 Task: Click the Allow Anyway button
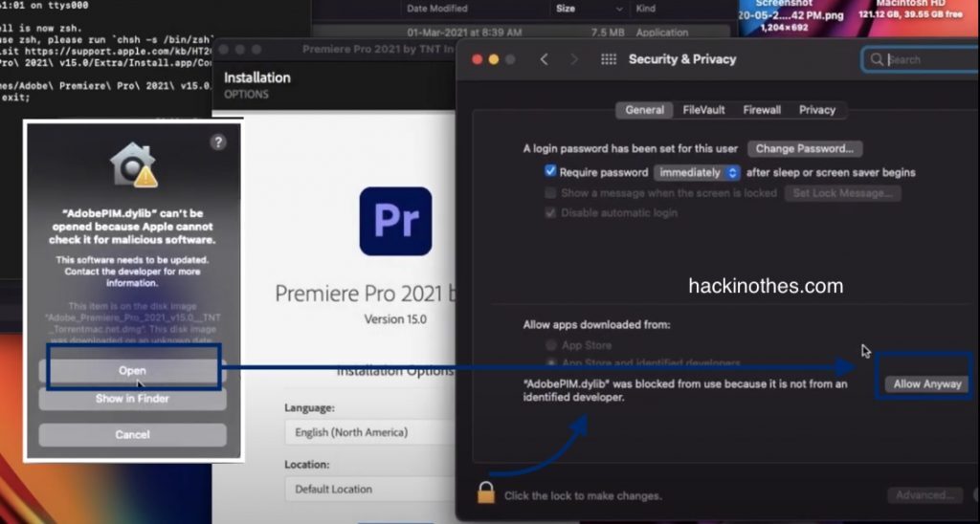point(926,384)
